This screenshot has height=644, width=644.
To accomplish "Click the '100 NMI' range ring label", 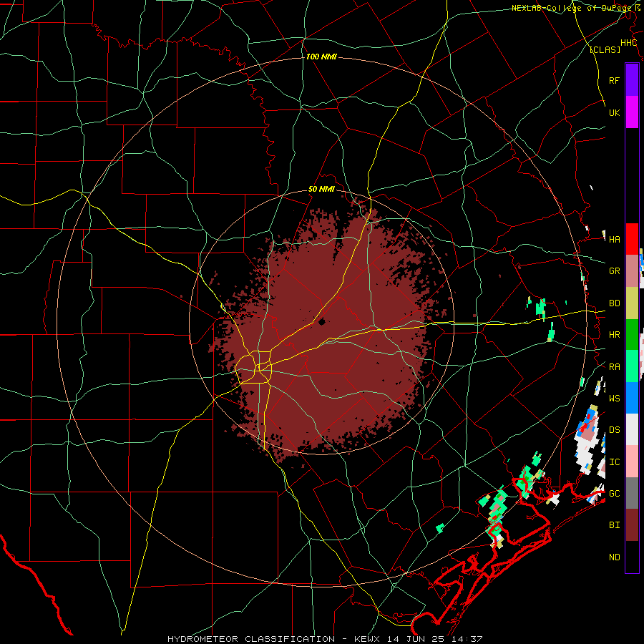I will point(321,57).
